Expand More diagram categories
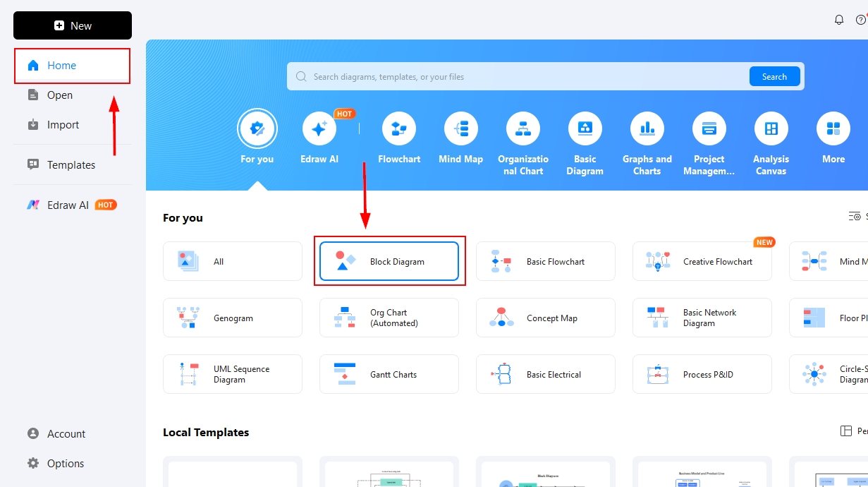Screen dimensions: 868x487 833,129
